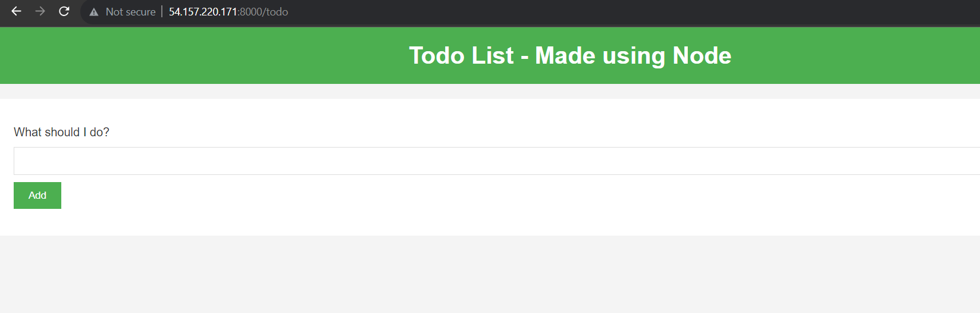Click the ":8000/todo" part of URL
Screen dimensions: 980x313
pos(263,12)
